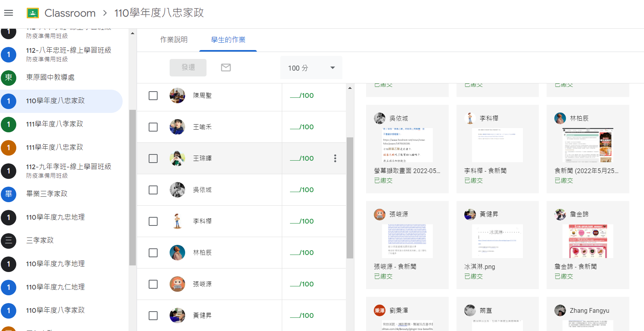Viewport: 644px width, 331px height.
Task: Open the 110學年度八忠家政 breadcrumb link
Action: [x=159, y=13]
